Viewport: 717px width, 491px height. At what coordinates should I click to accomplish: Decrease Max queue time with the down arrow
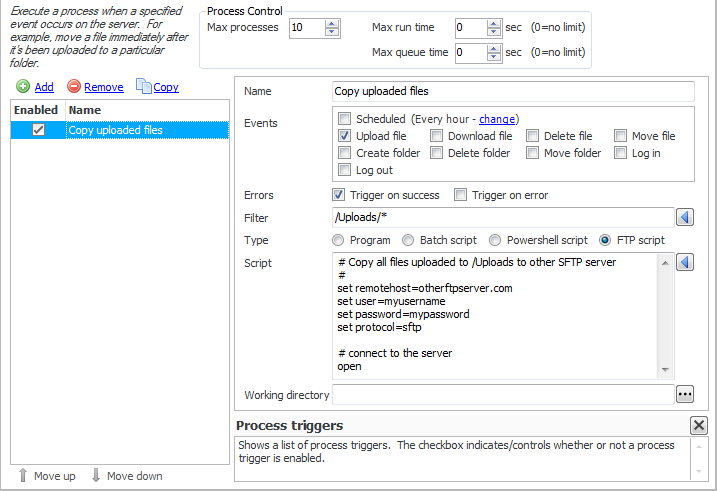click(493, 57)
